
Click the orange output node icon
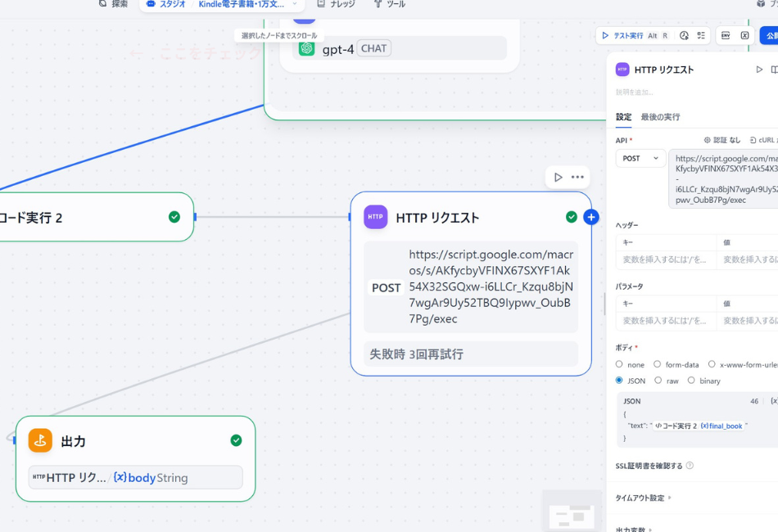click(x=40, y=440)
